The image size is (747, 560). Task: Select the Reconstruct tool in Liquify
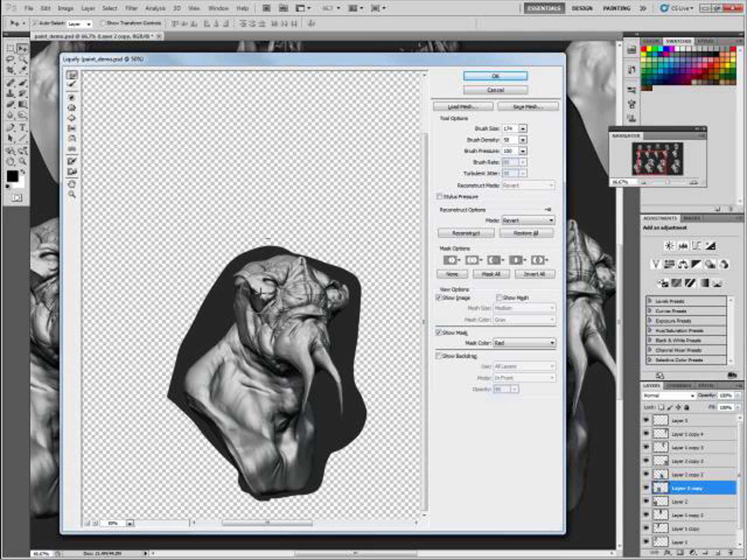pos(72,84)
